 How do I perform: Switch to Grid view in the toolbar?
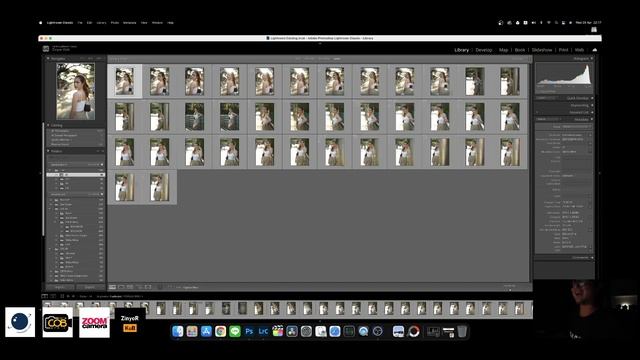(112, 287)
